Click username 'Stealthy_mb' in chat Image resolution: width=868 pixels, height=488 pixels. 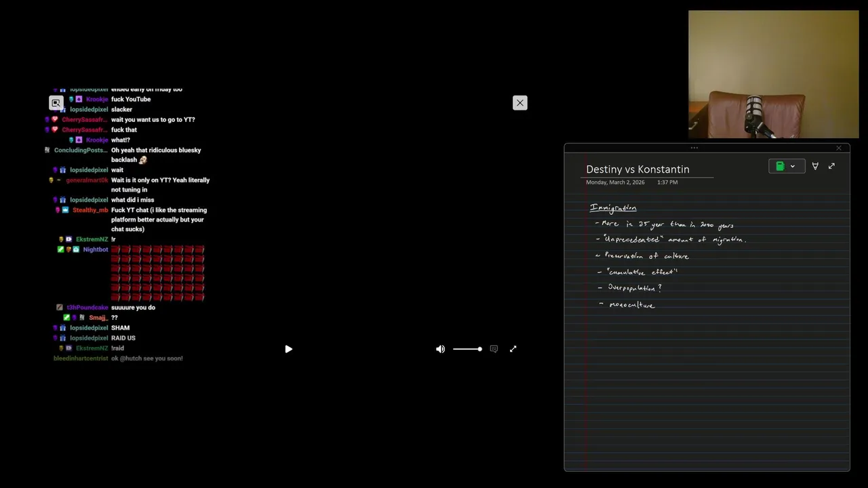(90, 210)
